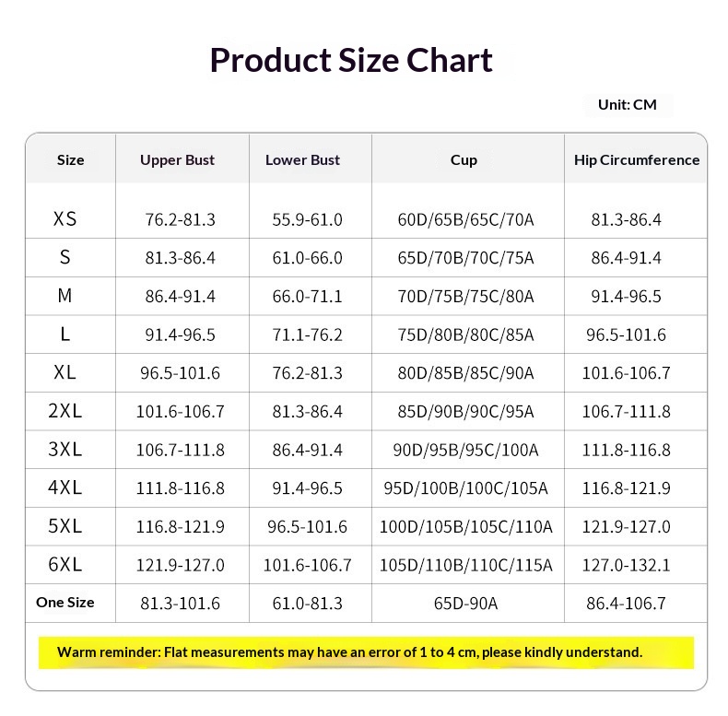728x716 pixels.
Task: Click the Unit: CM label
Action: click(627, 104)
